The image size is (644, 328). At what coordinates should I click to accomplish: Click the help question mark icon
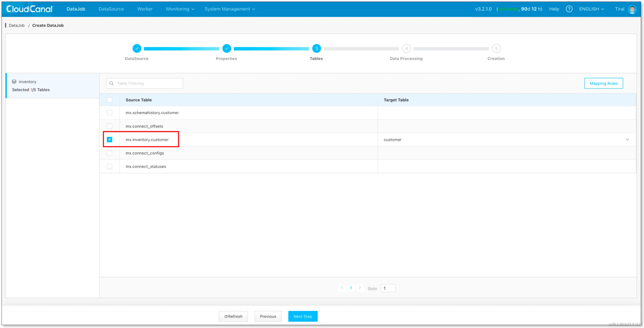(x=569, y=9)
